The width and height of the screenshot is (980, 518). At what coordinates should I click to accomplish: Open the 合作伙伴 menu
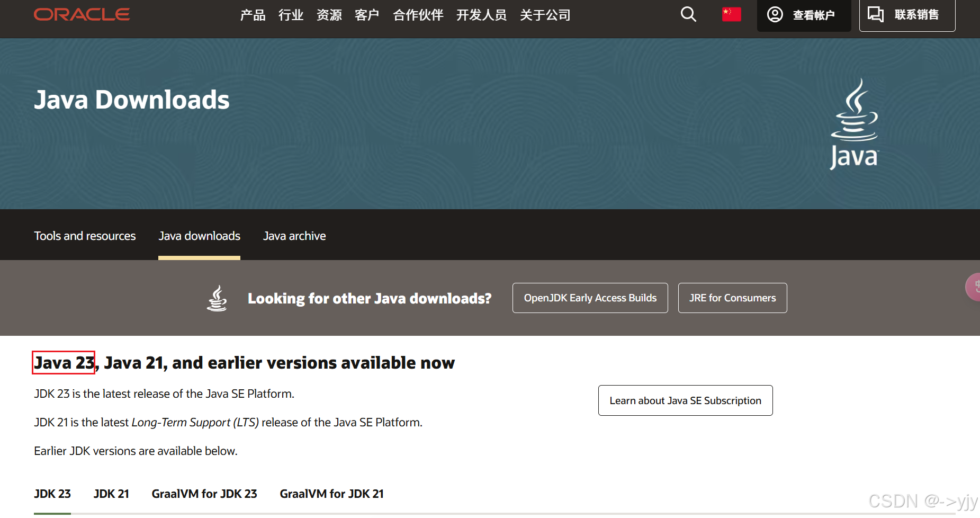(x=418, y=15)
